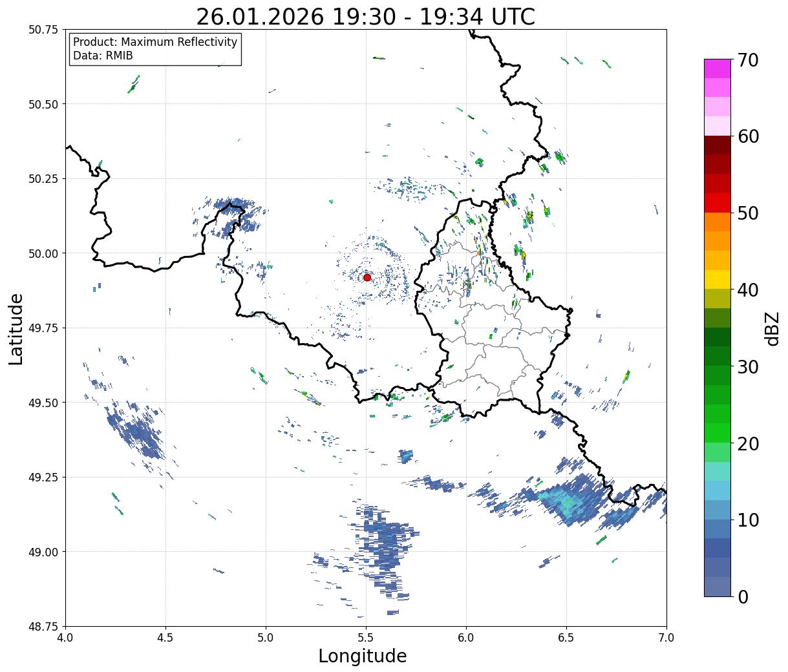Click the colorbar tick label 70
This screenshot has height=672, width=788.
(x=748, y=60)
